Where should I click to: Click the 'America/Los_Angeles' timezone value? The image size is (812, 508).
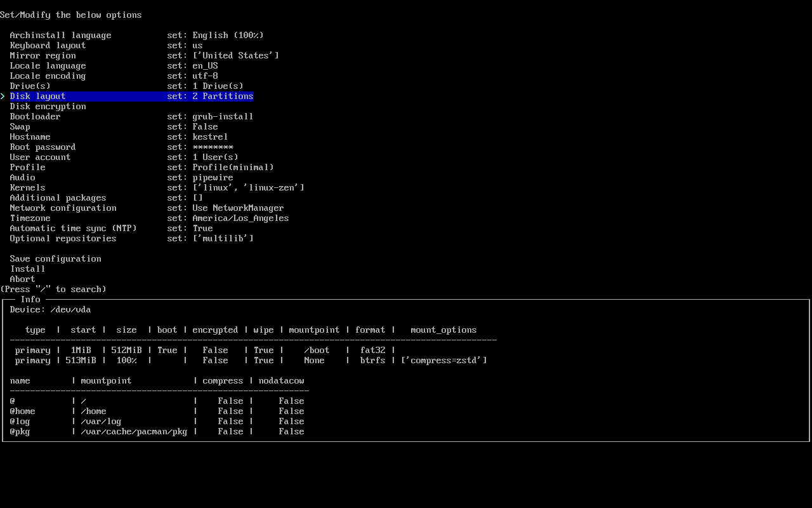241,218
